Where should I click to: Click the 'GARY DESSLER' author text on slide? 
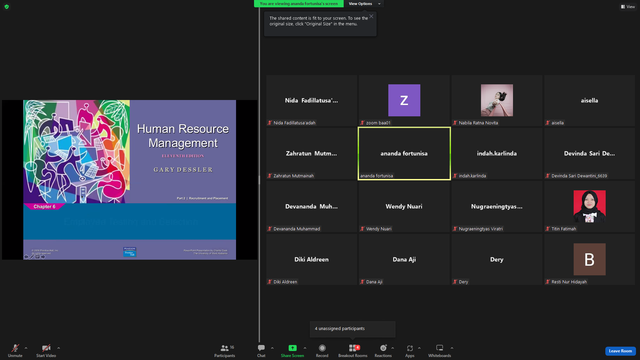(x=183, y=169)
